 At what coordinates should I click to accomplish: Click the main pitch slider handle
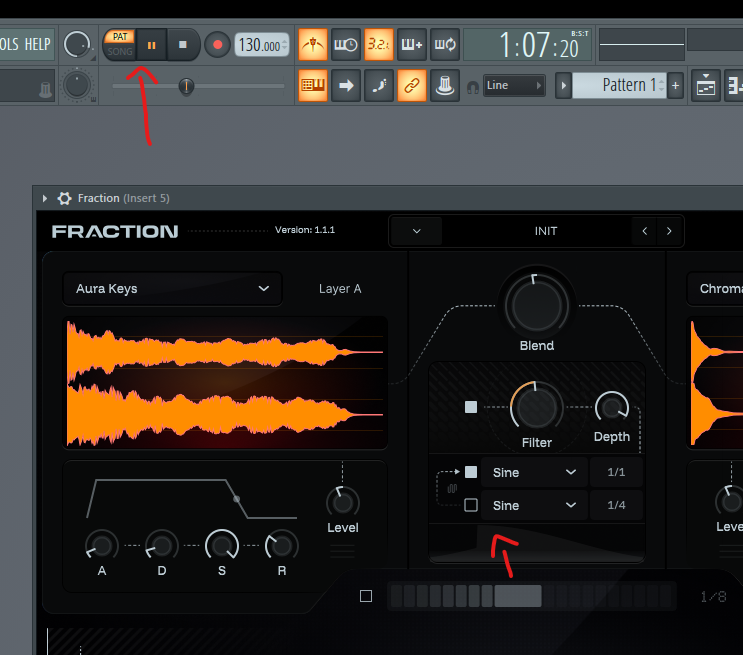(185, 87)
